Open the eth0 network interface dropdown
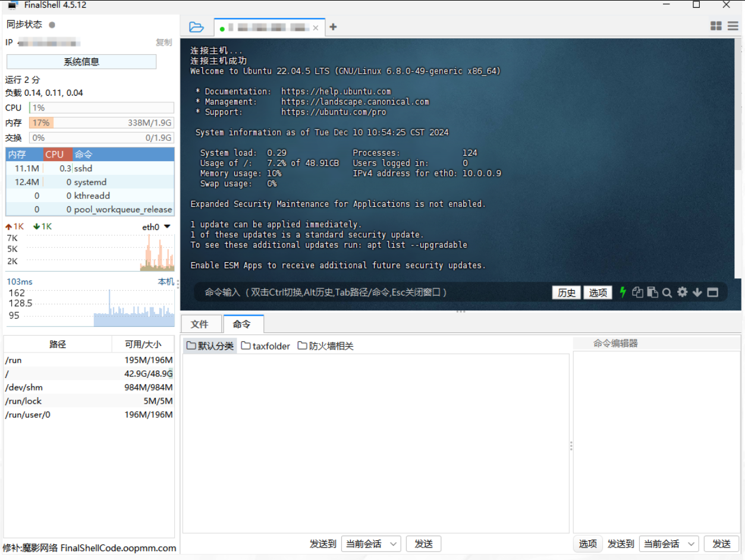Screen dimensions: 745x560 pos(156,226)
